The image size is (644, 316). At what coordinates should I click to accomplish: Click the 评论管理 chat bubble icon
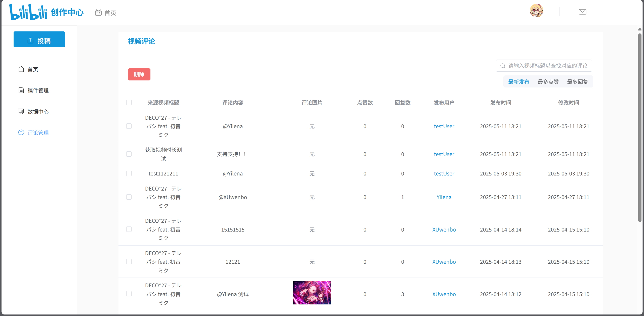pyautogui.click(x=21, y=132)
